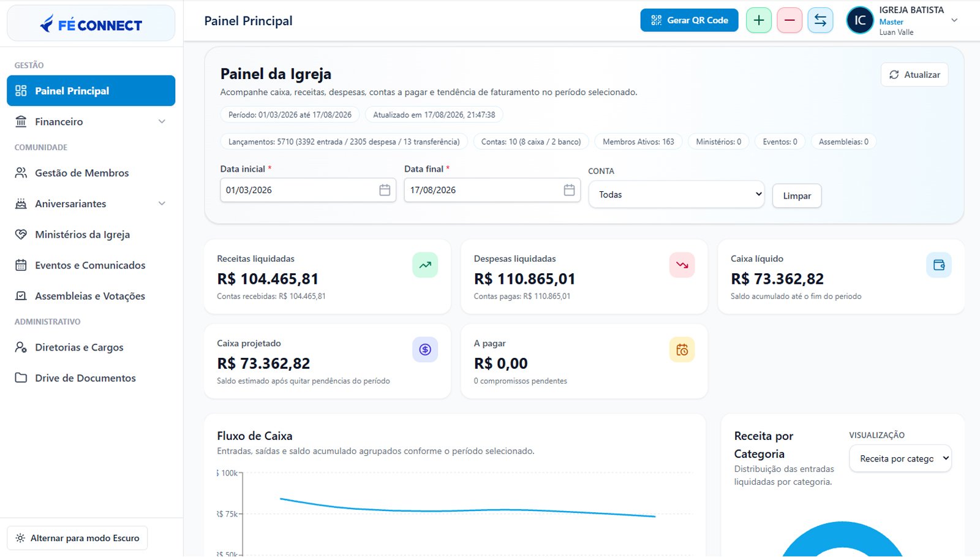Click the calendar icon beside Eventos e Comunicados
980x557 pixels.
21,265
